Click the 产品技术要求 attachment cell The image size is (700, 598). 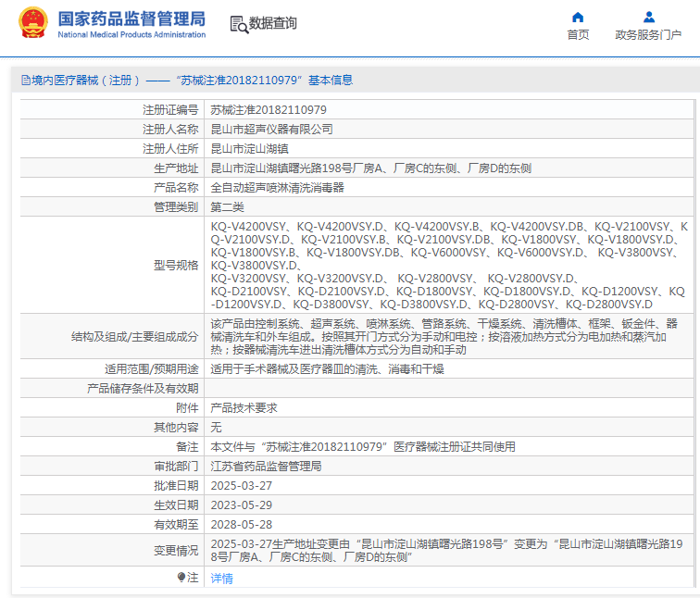(244, 407)
